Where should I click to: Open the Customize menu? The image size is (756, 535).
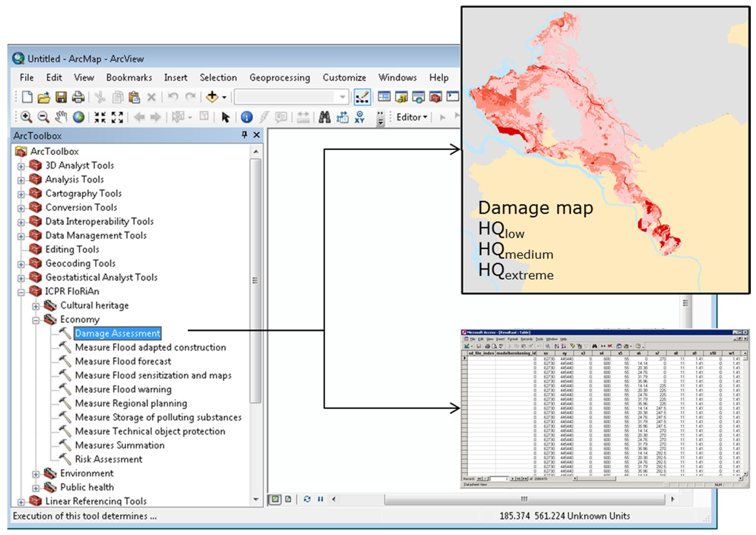(344, 78)
